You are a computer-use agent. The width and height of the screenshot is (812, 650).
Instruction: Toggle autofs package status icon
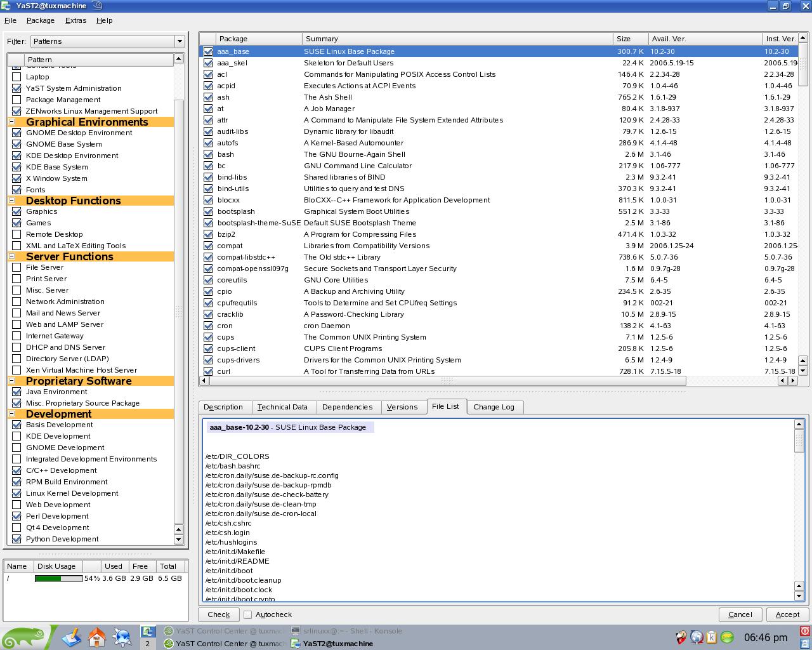click(208, 143)
